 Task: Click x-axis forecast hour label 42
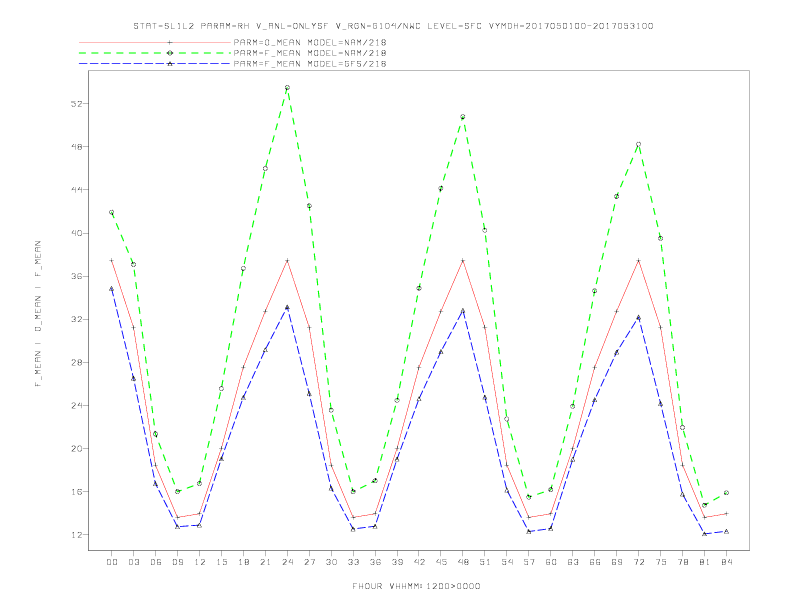(419, 562)
